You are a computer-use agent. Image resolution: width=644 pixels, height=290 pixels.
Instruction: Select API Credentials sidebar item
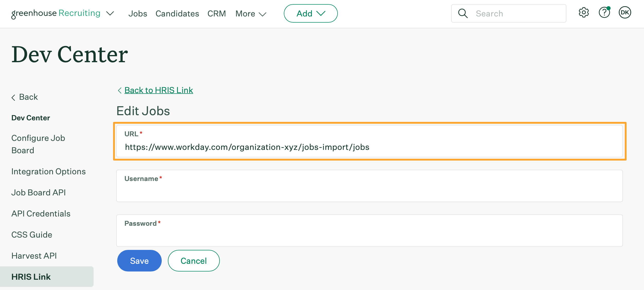click(41, 213)
